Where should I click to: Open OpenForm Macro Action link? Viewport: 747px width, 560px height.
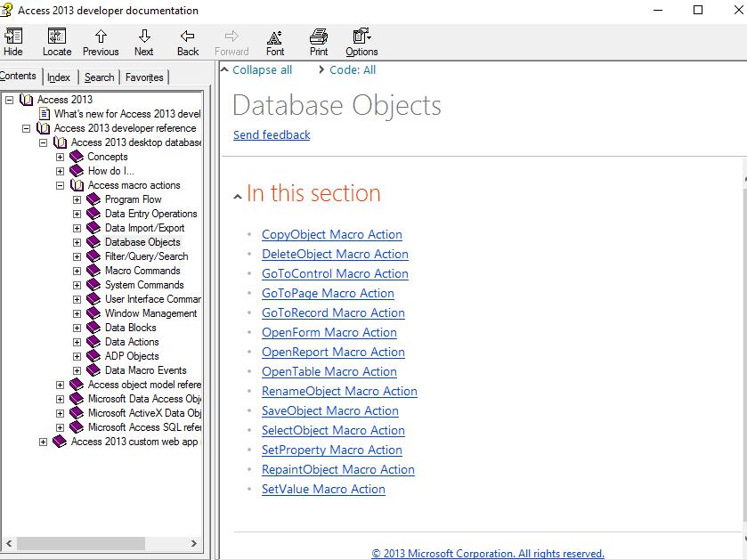[x=329, y=332]
